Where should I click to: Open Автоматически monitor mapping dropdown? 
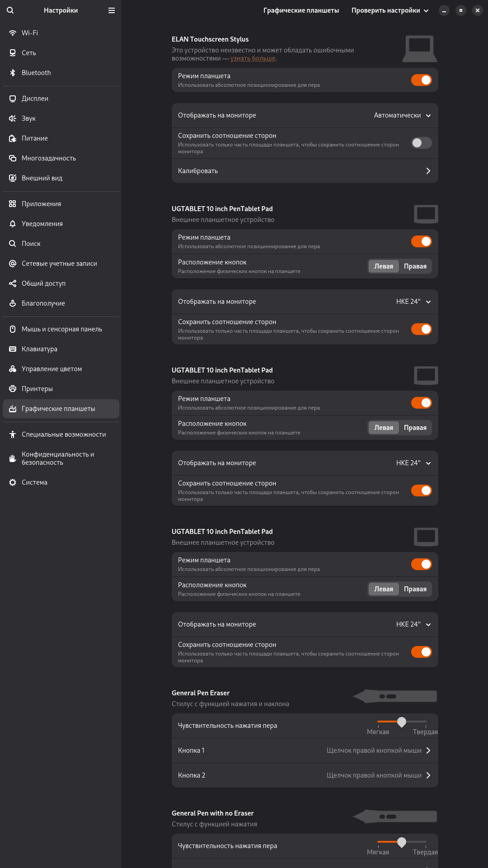(402, 115)
